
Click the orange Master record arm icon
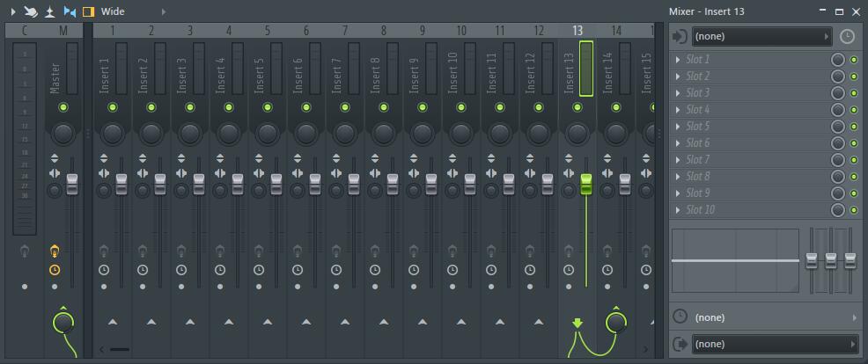55,251
